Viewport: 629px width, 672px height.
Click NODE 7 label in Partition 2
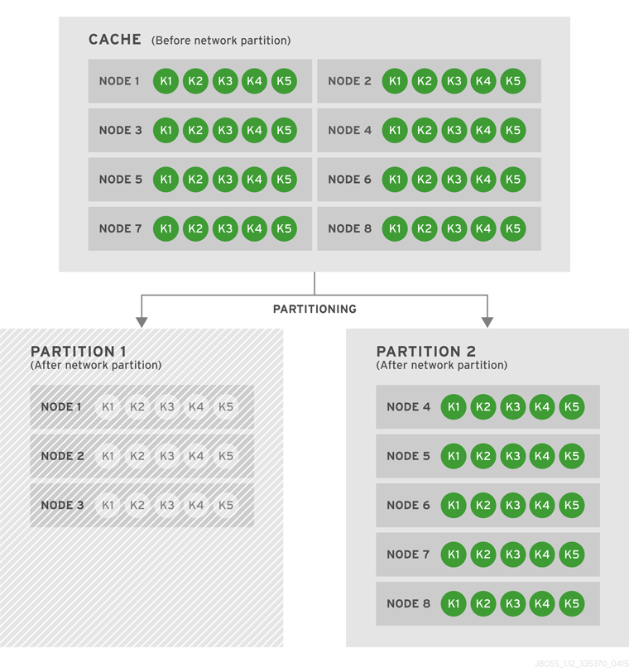pyautogui.click(x=408, y=554)
